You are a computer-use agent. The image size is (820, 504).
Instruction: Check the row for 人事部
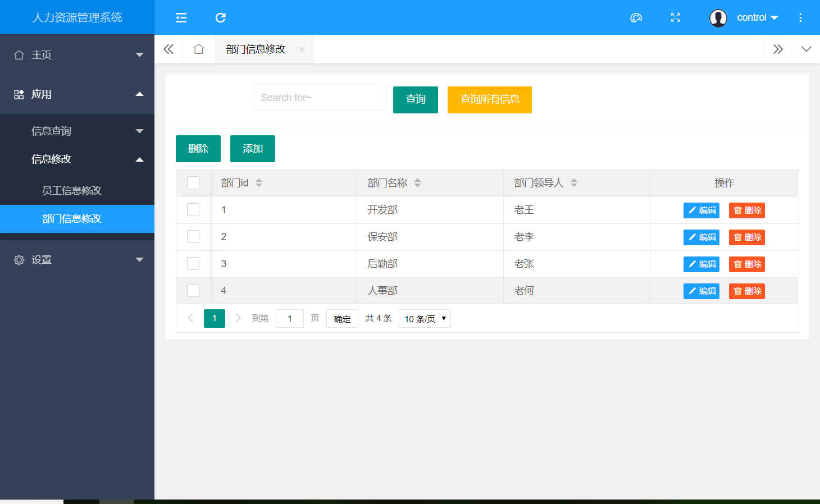click(x=193, y=290)
